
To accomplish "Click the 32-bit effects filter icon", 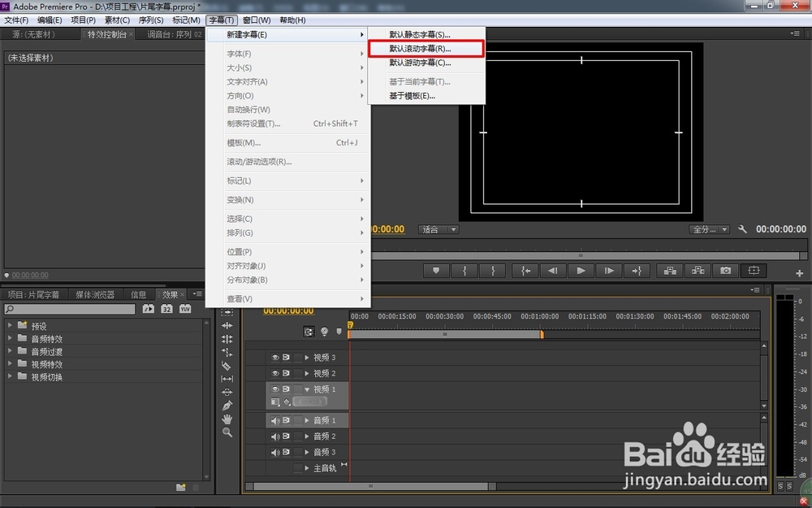I will point(166,309).
